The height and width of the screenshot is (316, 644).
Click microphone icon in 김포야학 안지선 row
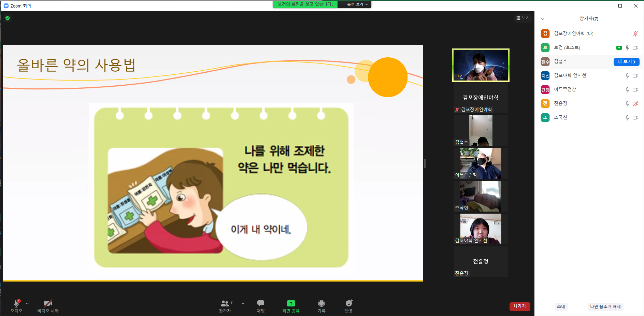[627, 76]
